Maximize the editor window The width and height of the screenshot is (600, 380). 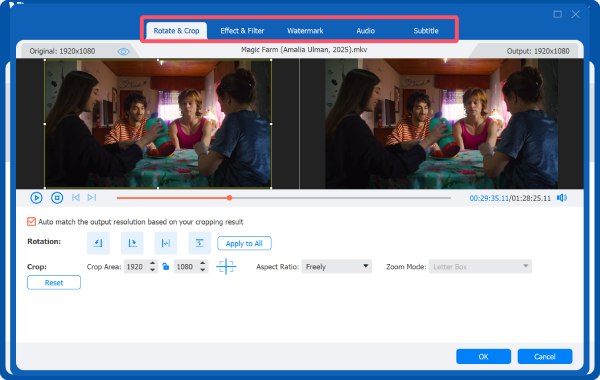[x=558, y=14]
